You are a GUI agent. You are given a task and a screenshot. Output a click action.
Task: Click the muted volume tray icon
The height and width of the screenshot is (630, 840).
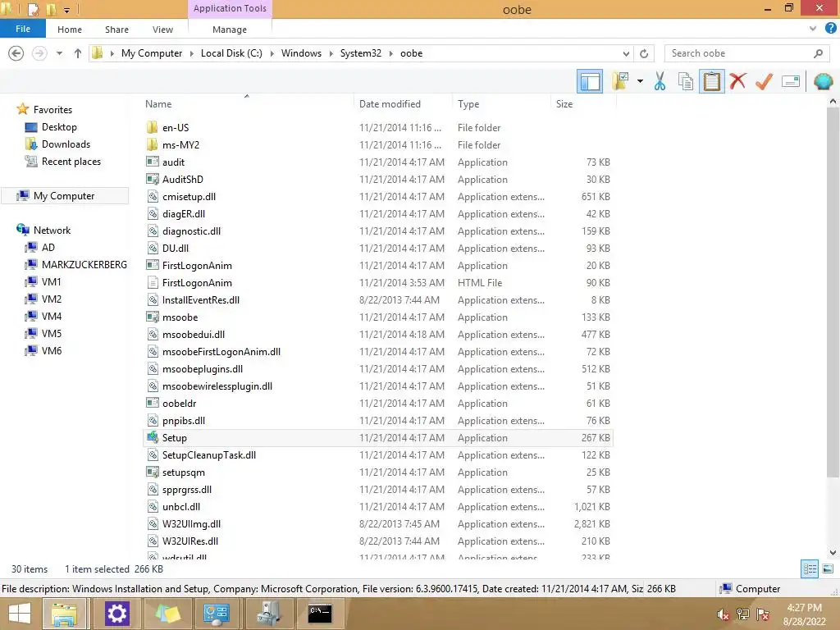(x=724, y=614)
